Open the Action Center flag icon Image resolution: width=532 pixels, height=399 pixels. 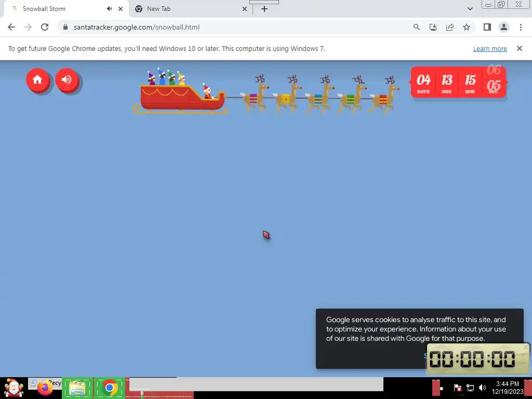pos(457,388)
